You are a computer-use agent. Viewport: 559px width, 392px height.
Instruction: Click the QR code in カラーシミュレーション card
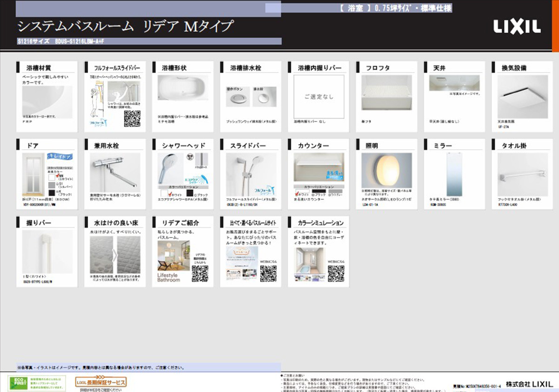pyautogui.click(x=336, y=274)
